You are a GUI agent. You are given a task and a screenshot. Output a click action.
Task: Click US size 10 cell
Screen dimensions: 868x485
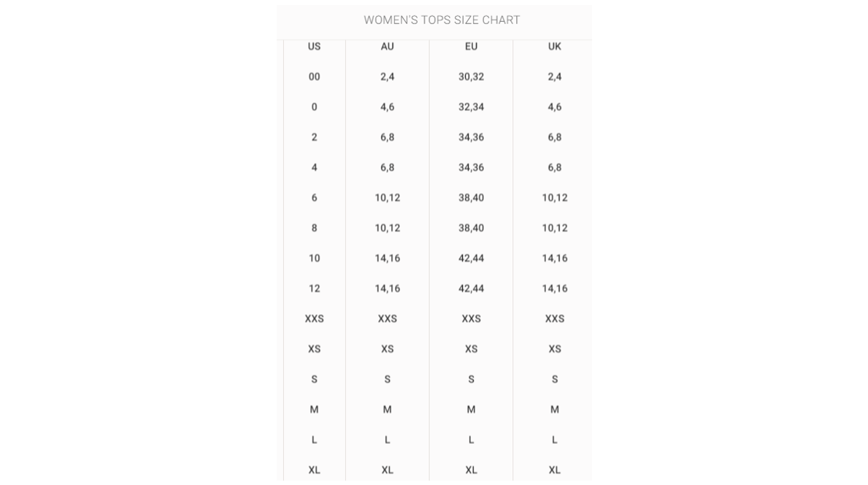[314, 258]
